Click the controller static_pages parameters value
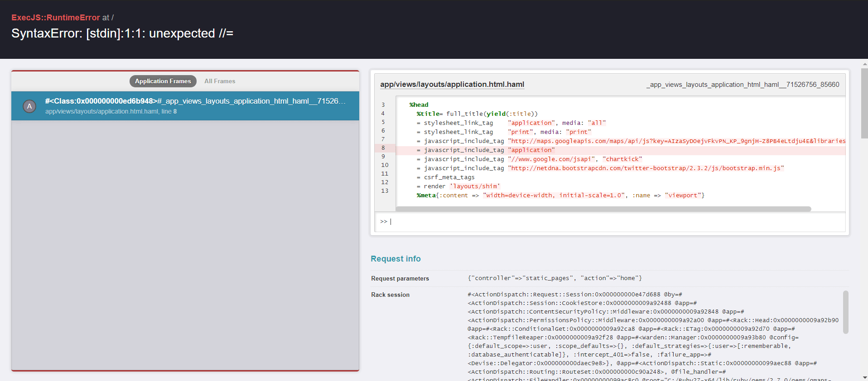 [555, 278]
